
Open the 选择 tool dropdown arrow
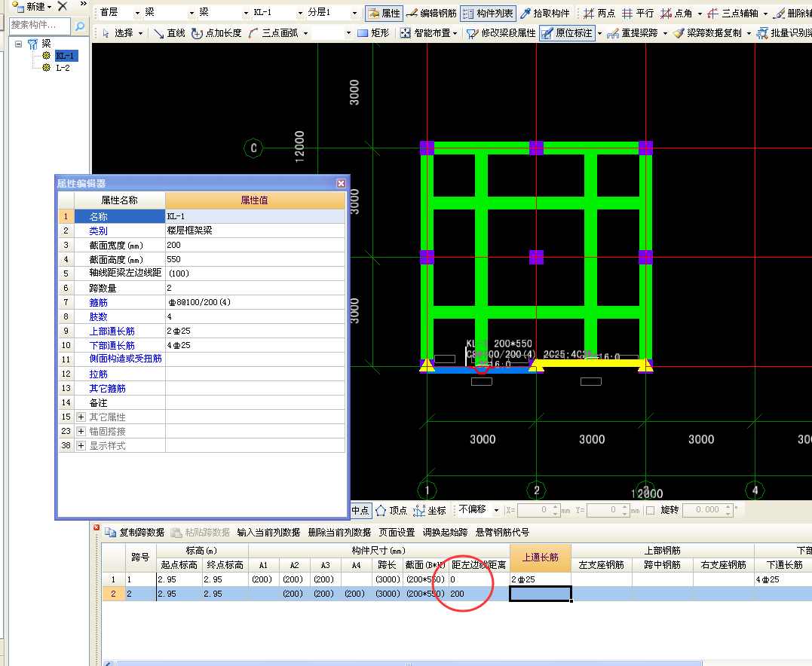pos(140,33)
